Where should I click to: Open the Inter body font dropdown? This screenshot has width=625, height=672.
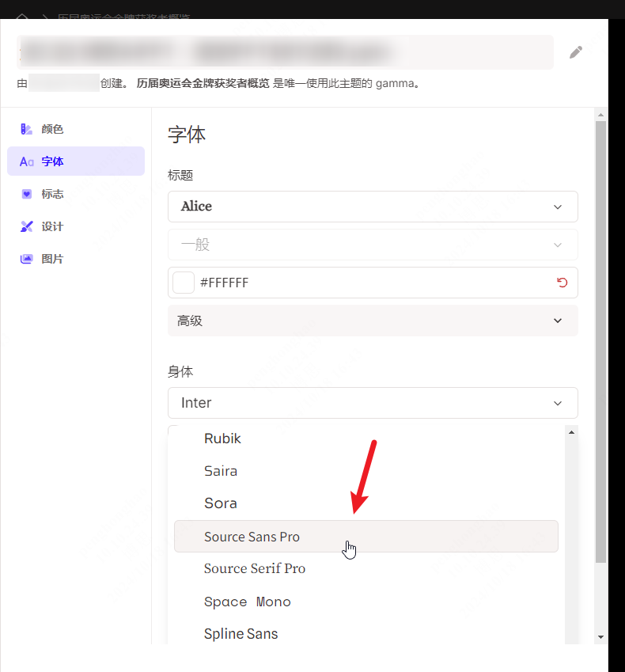click(373, 403)
